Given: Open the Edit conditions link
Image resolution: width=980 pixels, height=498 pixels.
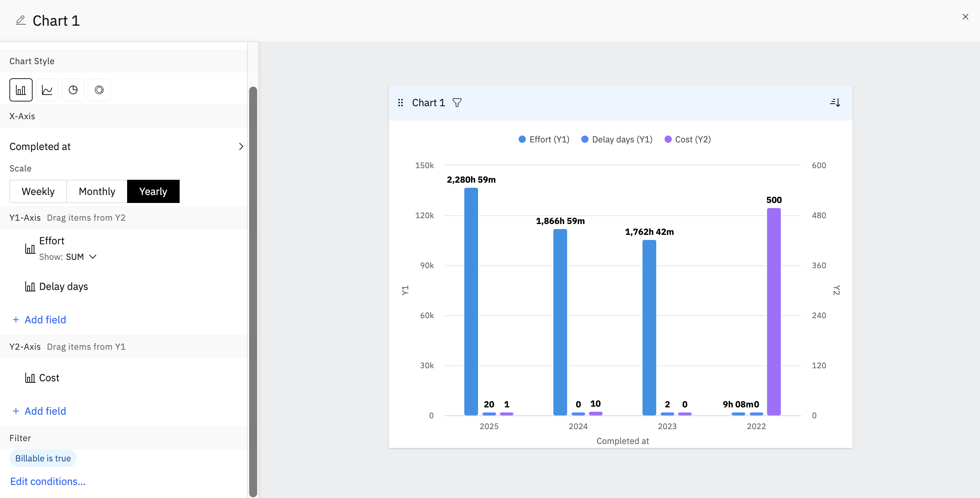Looking at the screenshot, I should coord(48,482).
